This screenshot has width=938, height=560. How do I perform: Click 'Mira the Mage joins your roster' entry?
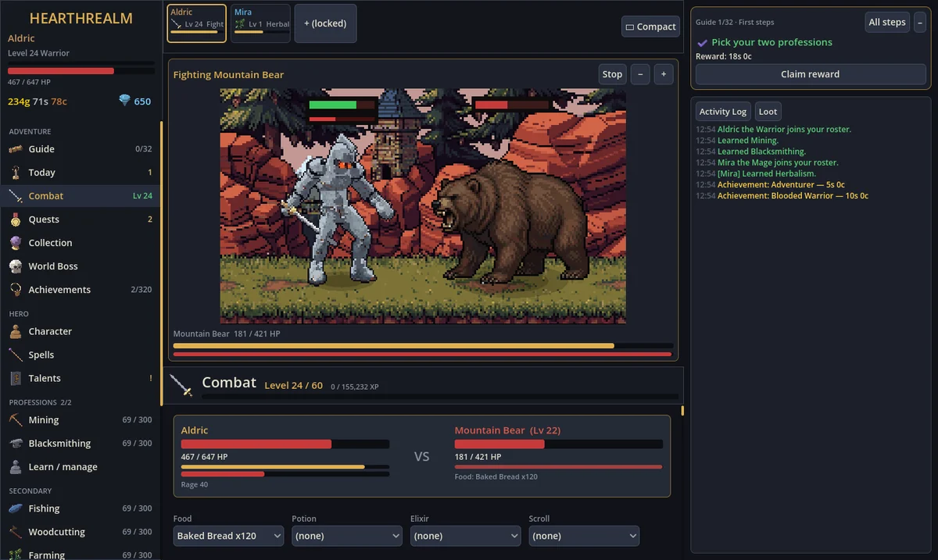coord(778,162)
